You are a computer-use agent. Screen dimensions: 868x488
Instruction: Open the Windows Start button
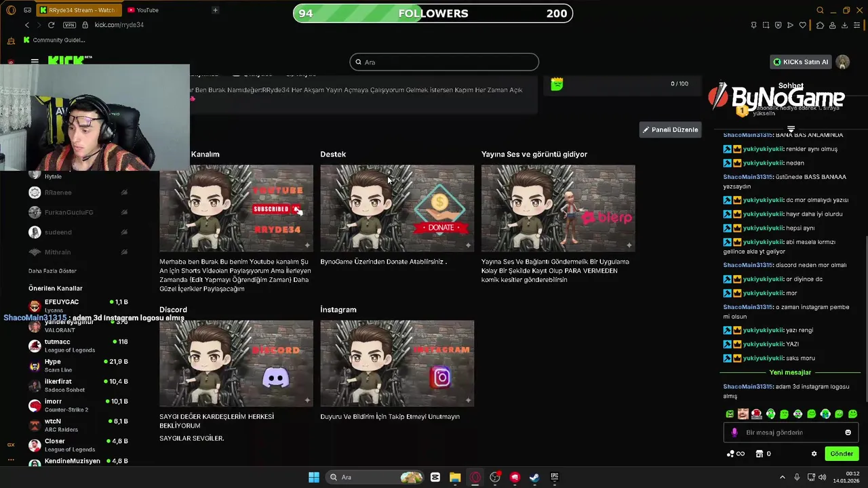314,477
